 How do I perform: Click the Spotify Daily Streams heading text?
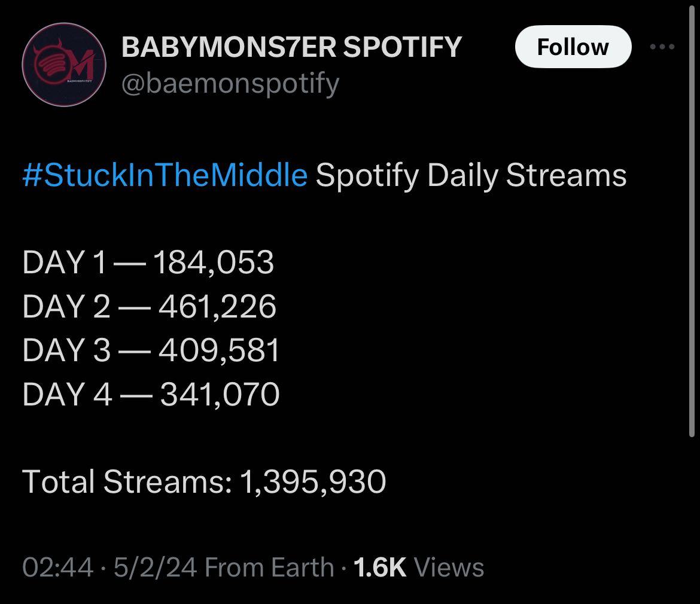[x=471, y=175]
